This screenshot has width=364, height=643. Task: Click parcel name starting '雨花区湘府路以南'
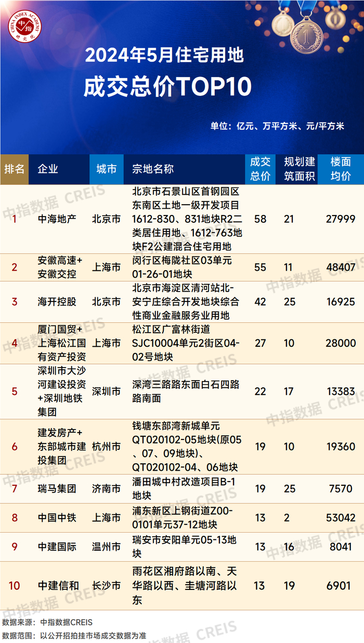click(186, 586)
